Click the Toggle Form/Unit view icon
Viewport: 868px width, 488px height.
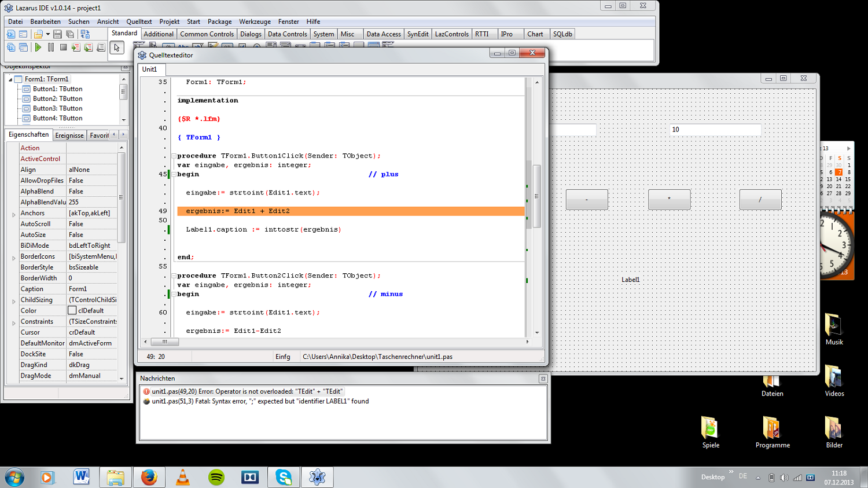(x=85, y=35)
